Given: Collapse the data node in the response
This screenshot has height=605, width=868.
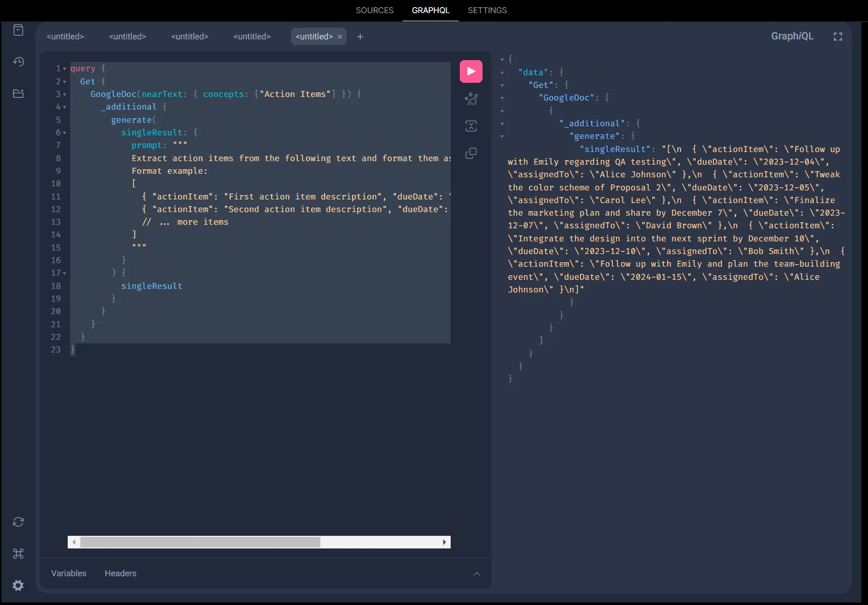Looking at the screenshot, I should click(x=502, y=72).
